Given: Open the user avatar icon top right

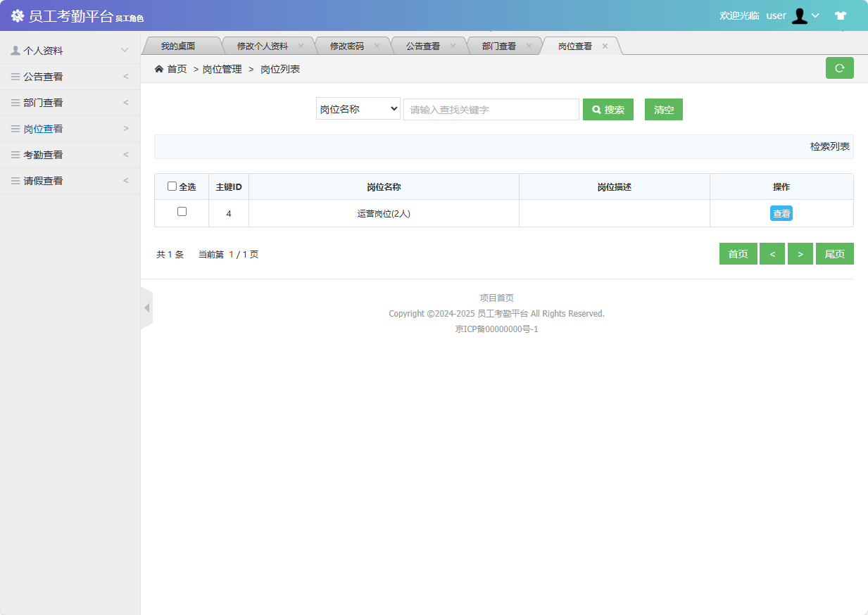Looking at the screenshot, I should tap(800, 15).
